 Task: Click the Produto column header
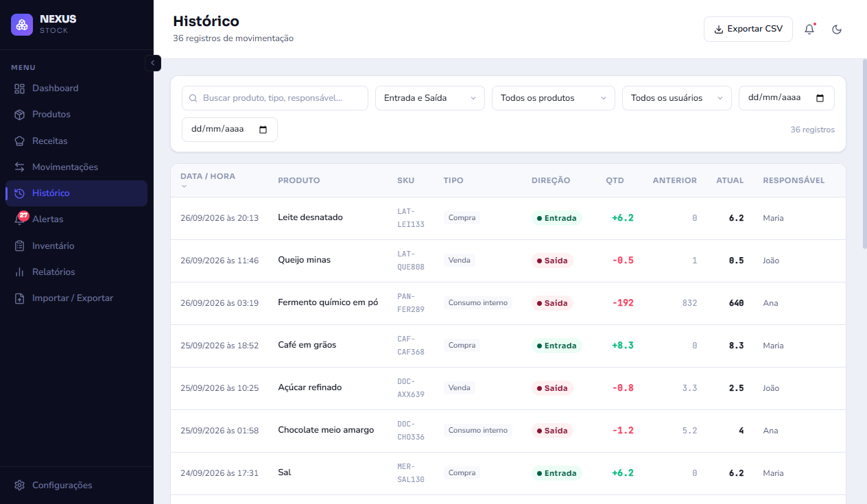[x=299, y=180]
